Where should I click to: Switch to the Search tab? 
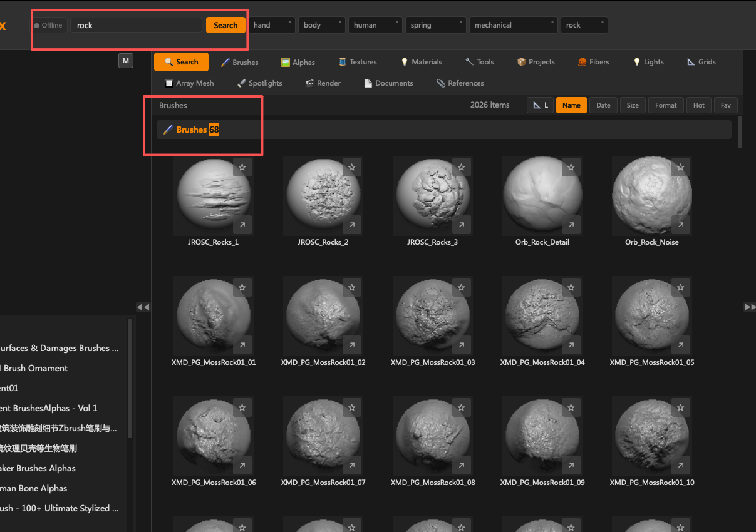point(182,62)
